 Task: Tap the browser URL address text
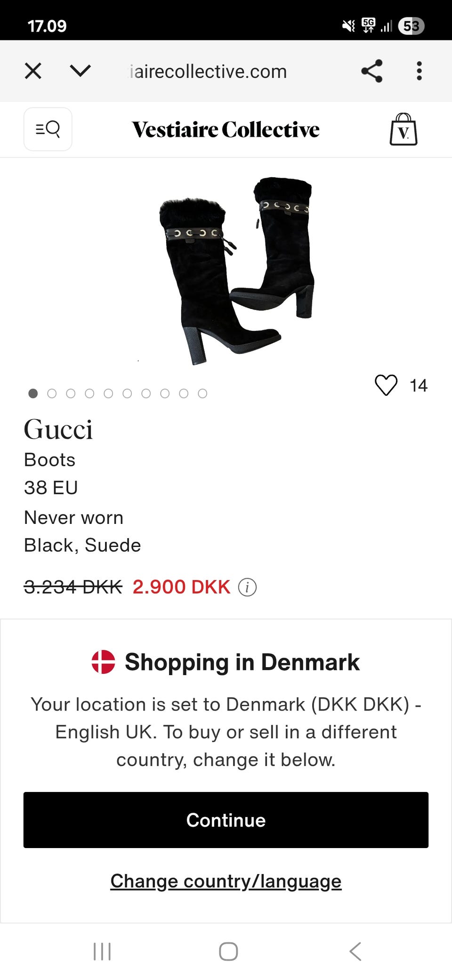208,72
